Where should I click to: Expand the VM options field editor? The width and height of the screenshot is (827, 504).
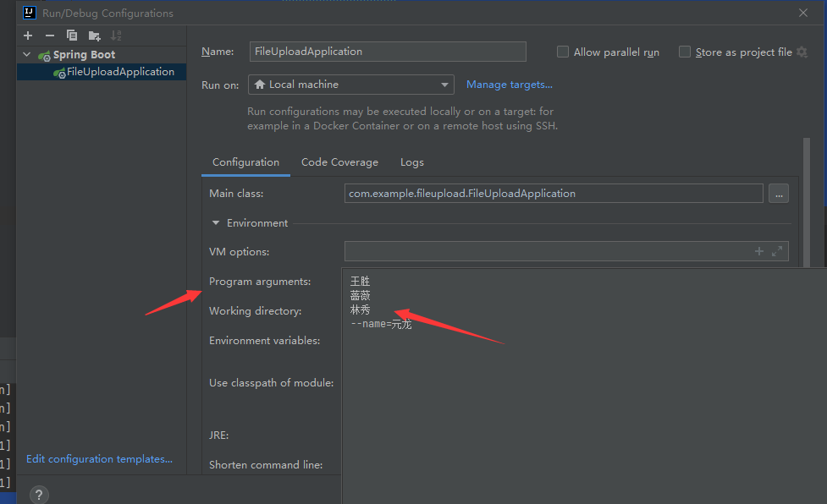pos(777,251)
